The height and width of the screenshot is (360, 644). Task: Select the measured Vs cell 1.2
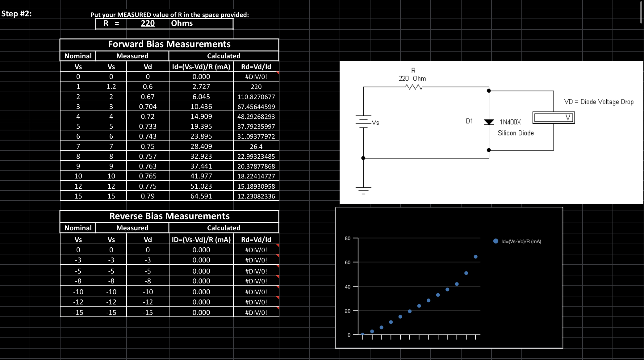click(111, 87)
